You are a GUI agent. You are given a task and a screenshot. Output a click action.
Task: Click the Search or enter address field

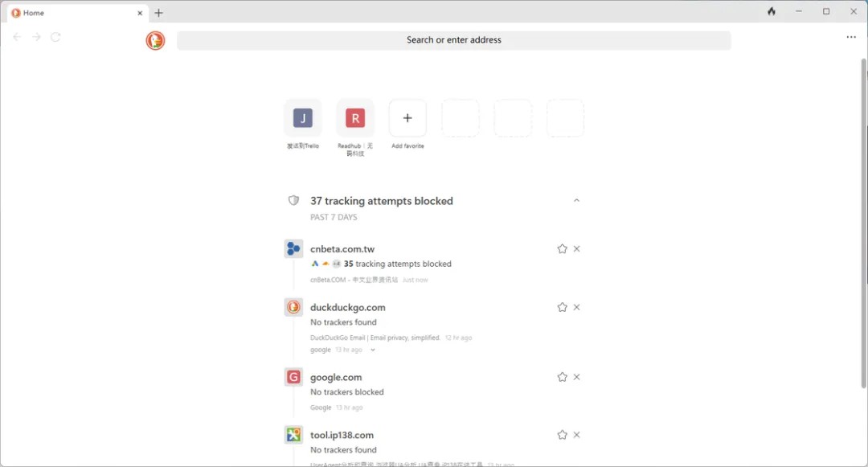[x=453, y=40]
